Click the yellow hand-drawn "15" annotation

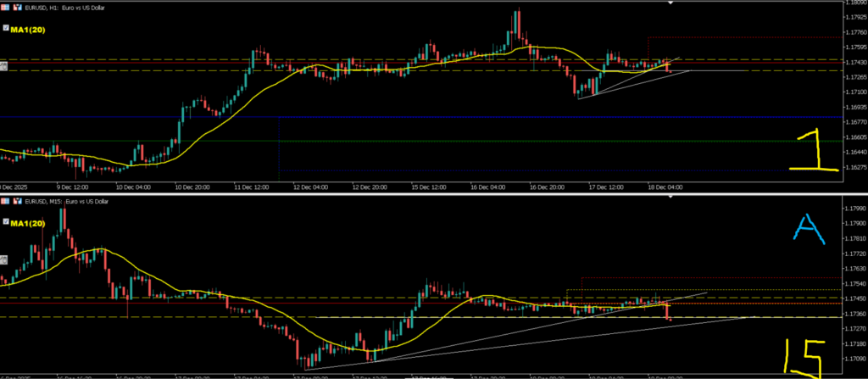[802, 359]
